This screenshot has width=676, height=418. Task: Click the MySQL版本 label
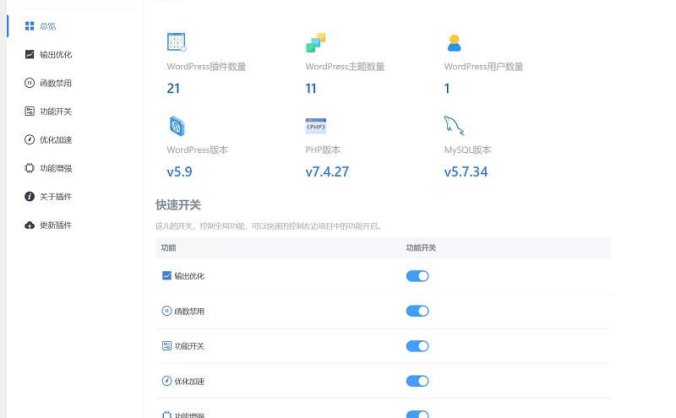coord(467,150)
